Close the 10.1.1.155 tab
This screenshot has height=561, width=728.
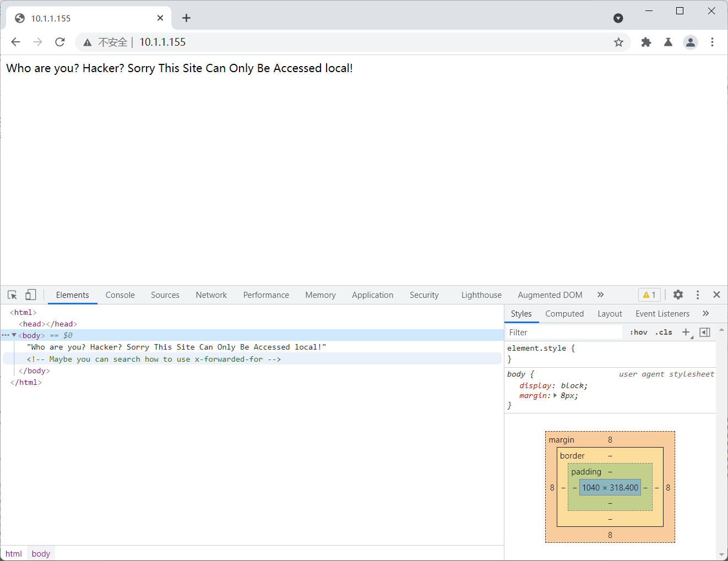pos(160,18)
